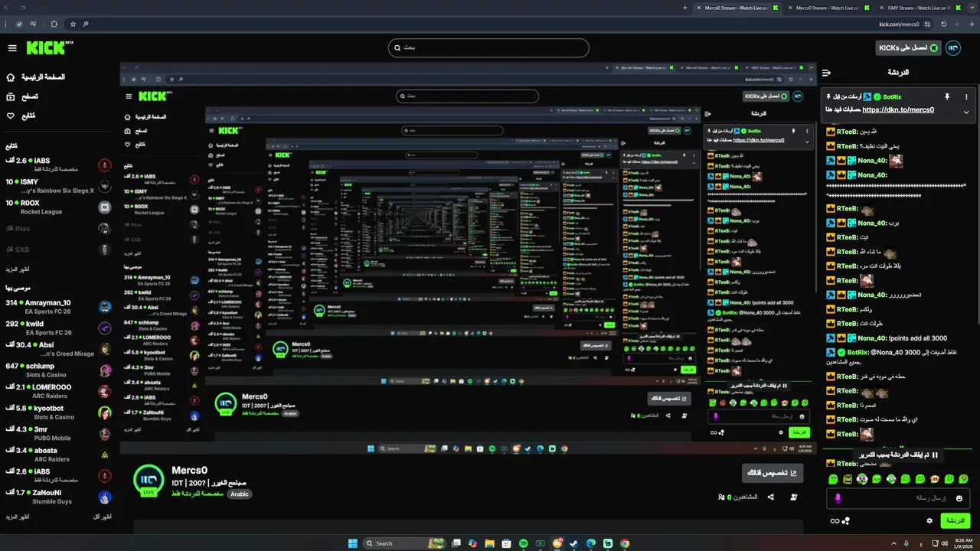Switch to the second Mercs0 Stream browser tab

click(827, 8)
